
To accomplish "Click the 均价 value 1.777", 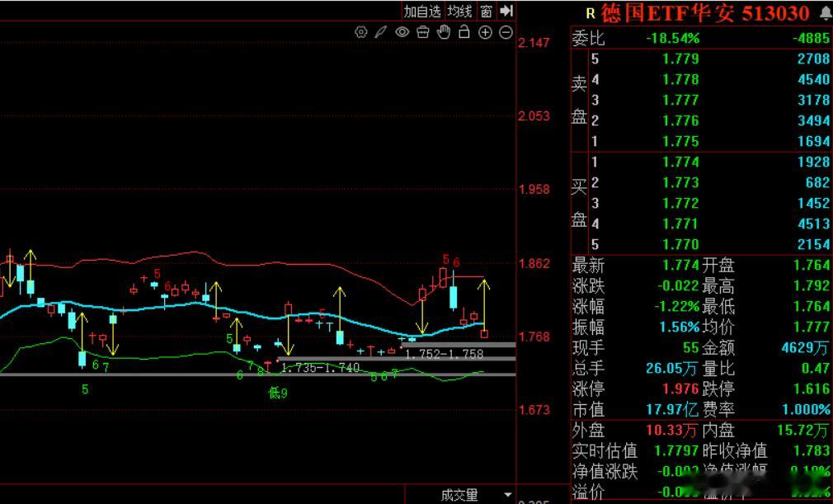I will [x=812, y=327].
